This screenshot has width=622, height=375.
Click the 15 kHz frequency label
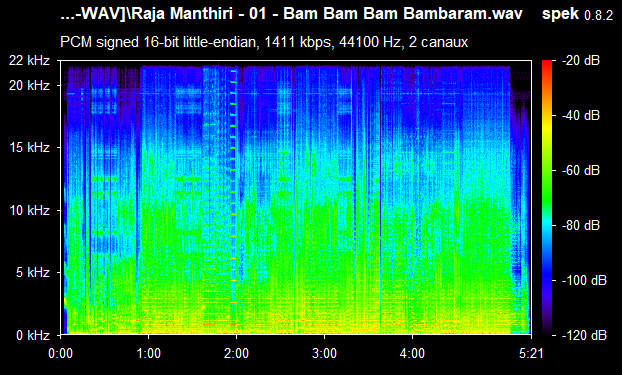(29, 148)
